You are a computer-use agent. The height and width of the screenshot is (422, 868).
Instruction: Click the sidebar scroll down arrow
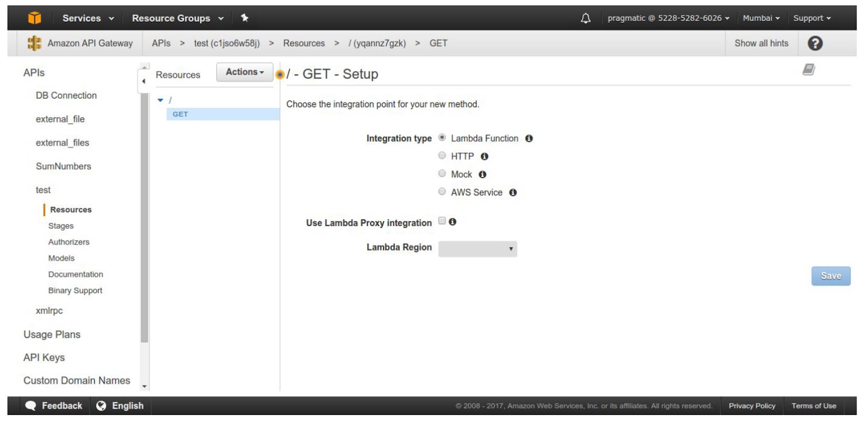pos(144,387)
